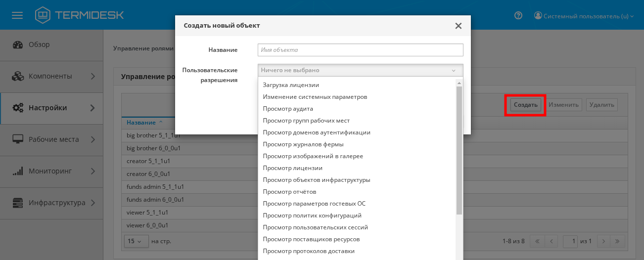
Task: Click the Мониторинг signal bars icon
Action: (x=18, y=171)
